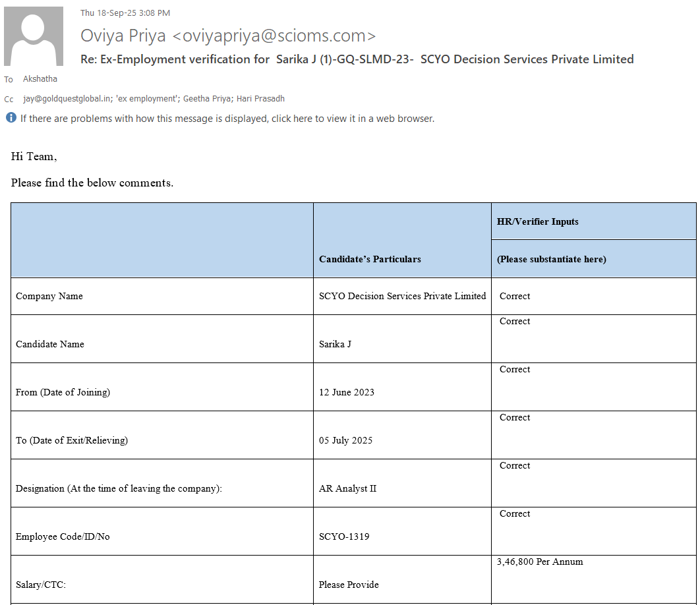Click 'Correct' in Employee Code row
This screenshot has height=605, width=700.
(x=515, y=514)
